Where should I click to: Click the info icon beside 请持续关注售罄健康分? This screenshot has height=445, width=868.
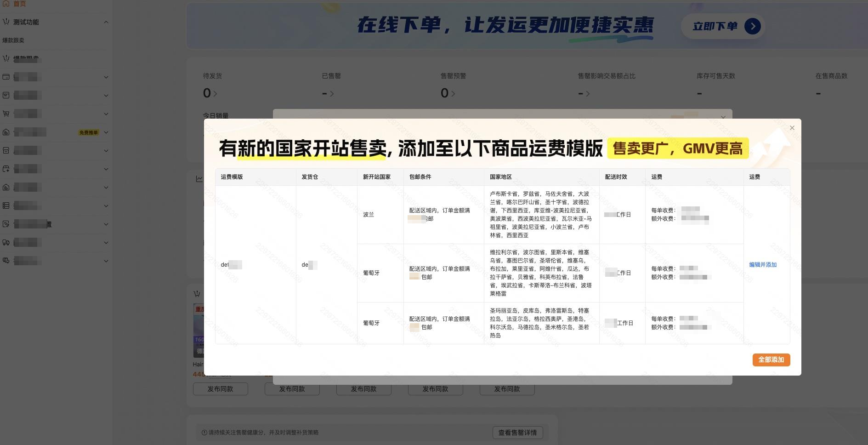[204, 433]
